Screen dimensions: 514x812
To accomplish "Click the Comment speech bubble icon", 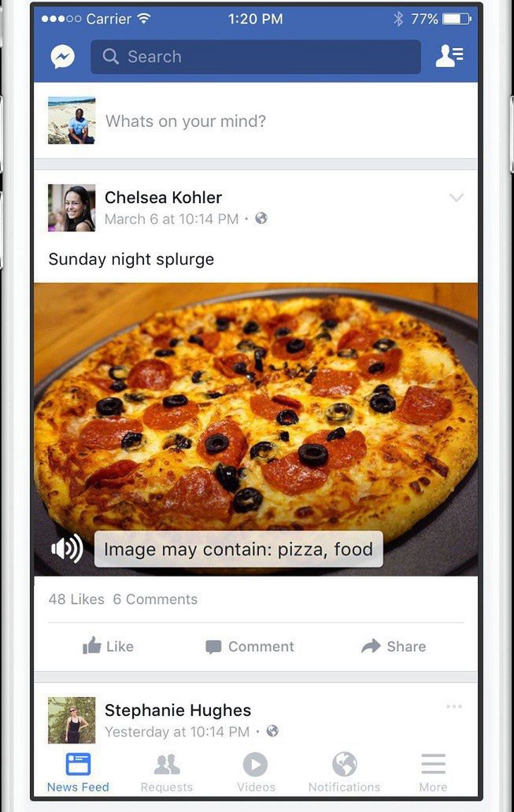I will pos(213,647).
